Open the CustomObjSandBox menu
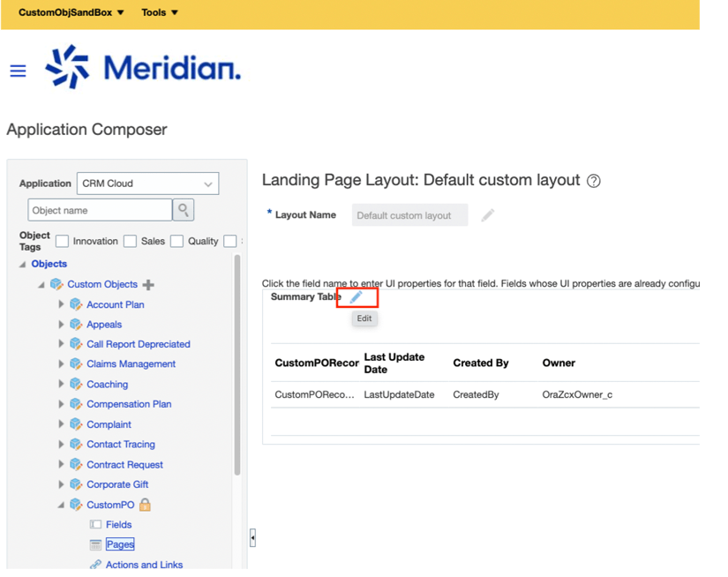 pos(71,12)
